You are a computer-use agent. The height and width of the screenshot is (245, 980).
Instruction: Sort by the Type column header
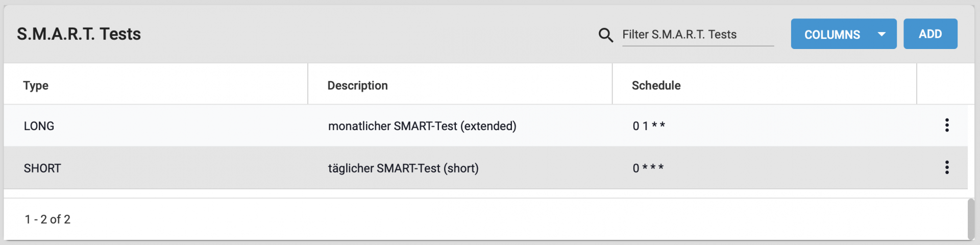pyautogui.click(x=36, y=85)
